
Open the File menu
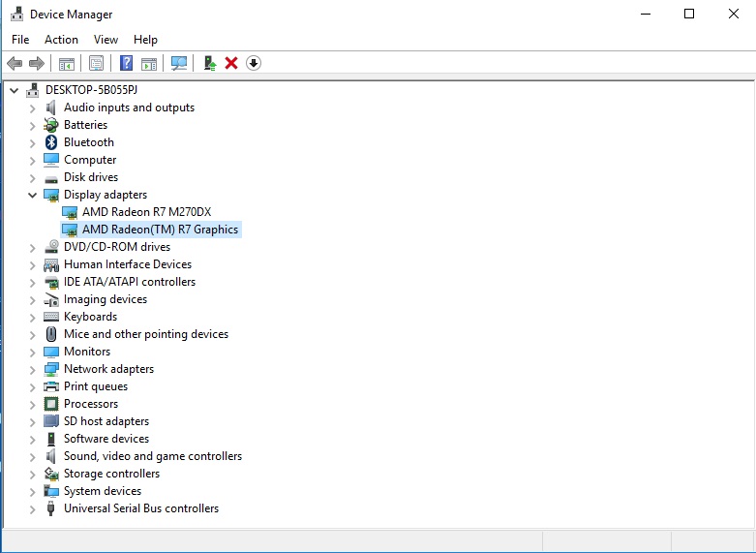pos(20,40)
